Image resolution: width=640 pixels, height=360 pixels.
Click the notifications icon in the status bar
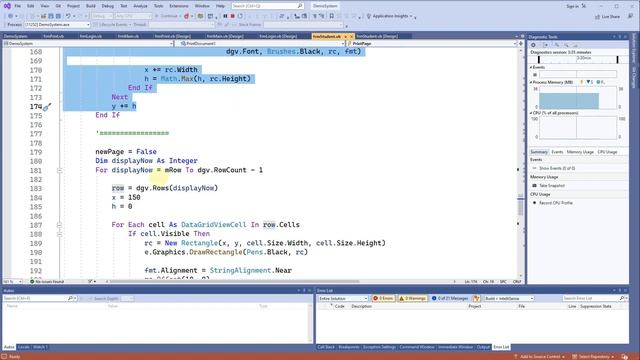pyautogui.click(x=625, y=356)
